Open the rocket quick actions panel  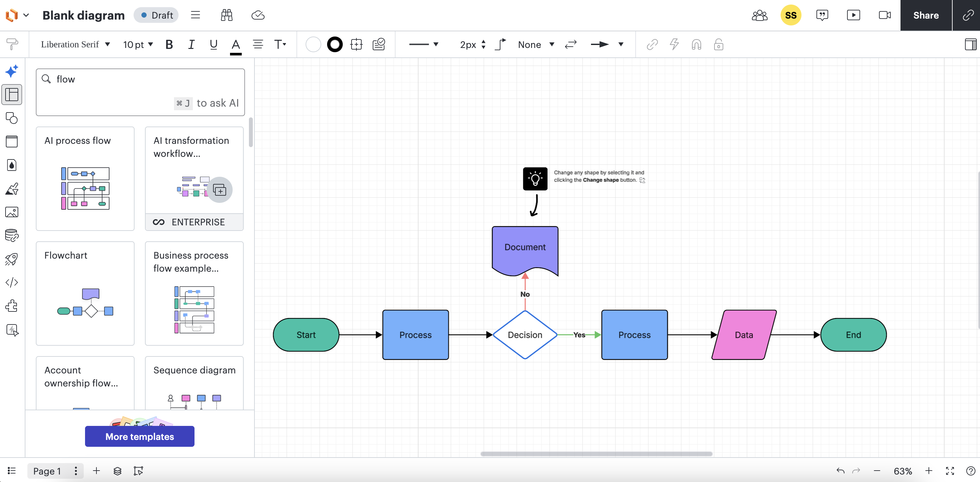pos(12,259)
